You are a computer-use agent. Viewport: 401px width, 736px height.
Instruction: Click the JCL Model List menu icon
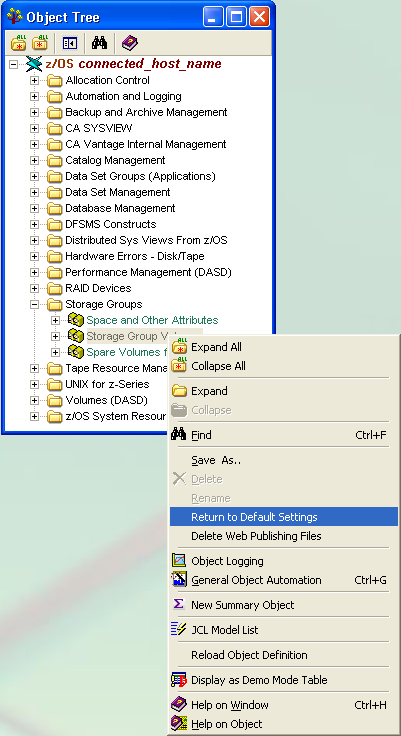179,629
